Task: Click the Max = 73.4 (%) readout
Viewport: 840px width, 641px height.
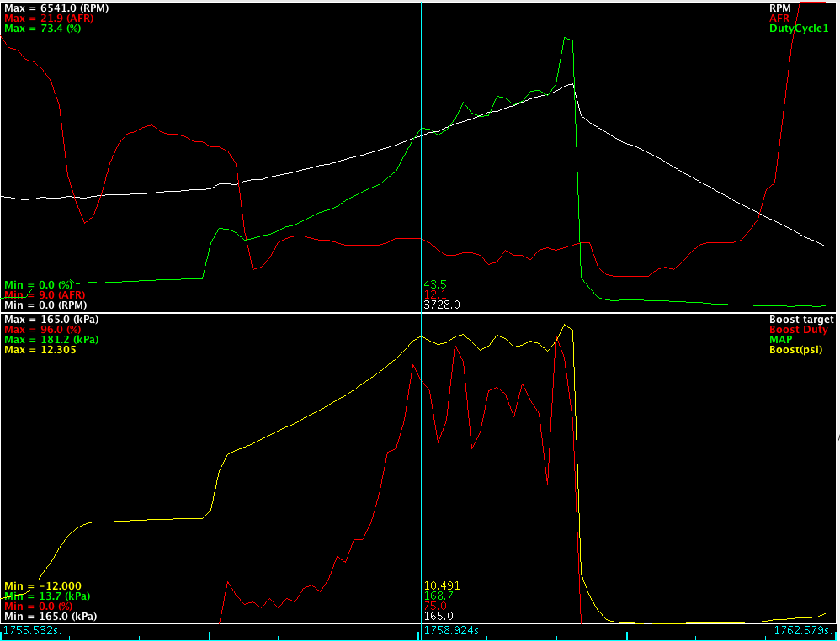Action: tap(42, 29)
